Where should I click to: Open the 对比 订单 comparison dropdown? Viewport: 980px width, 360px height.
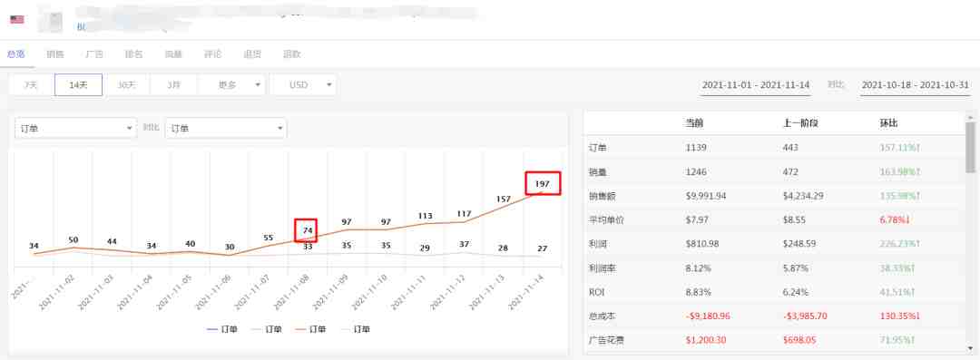tap(226, 128)
